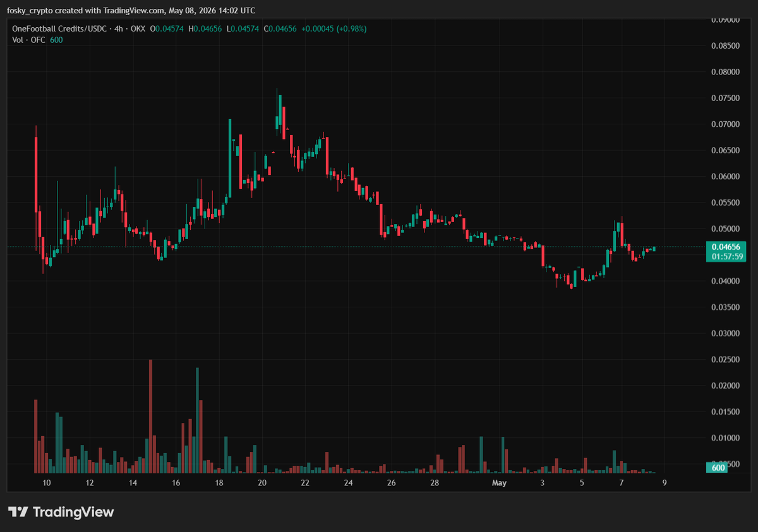This screenshot has width=758, height=532.
Task: Click the date label 26 on time axis
Action: click(x=392, y=483)
